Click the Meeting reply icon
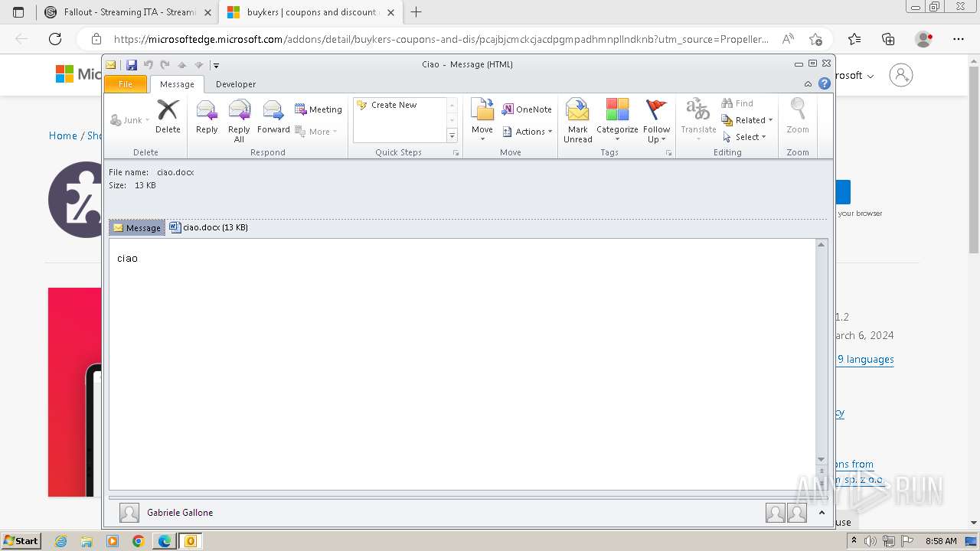 318,109
